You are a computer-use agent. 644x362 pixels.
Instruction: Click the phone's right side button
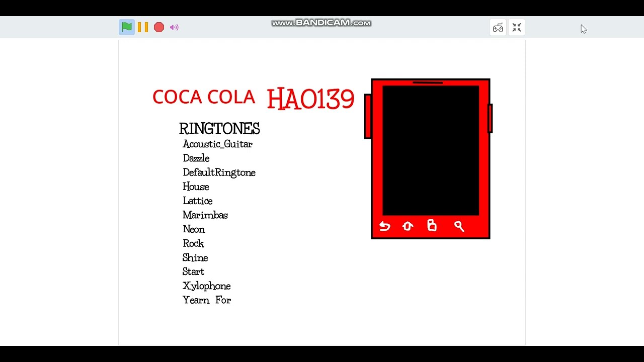click(490, 118)
